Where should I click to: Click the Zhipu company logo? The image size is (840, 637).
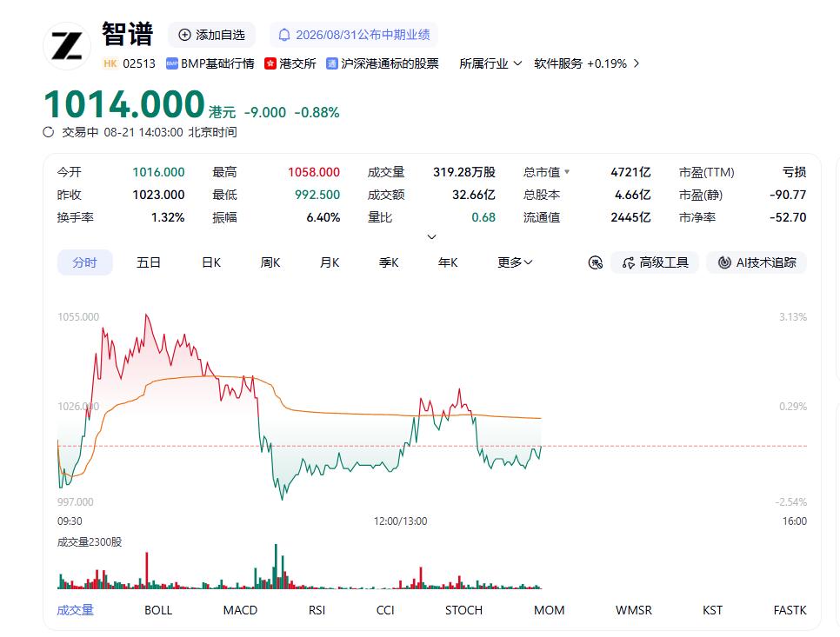(x=67, y=46)
